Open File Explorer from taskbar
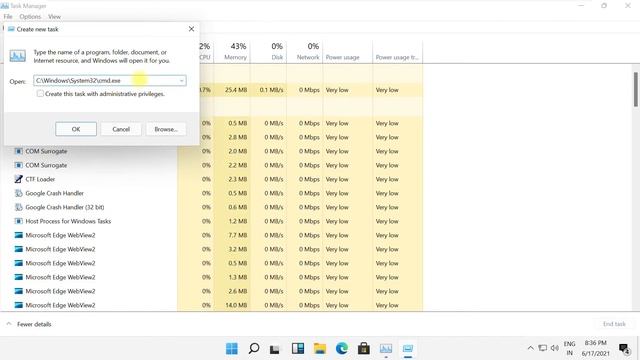 coord(320,349)
